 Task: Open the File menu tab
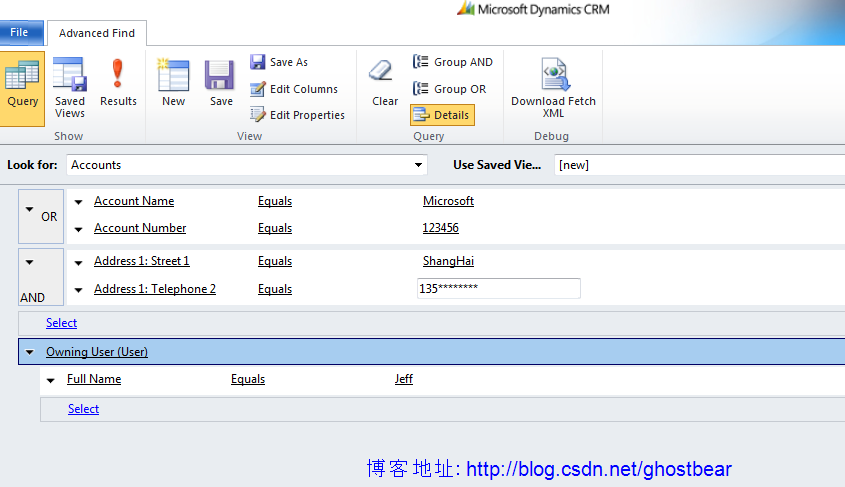tap(22, 32)
